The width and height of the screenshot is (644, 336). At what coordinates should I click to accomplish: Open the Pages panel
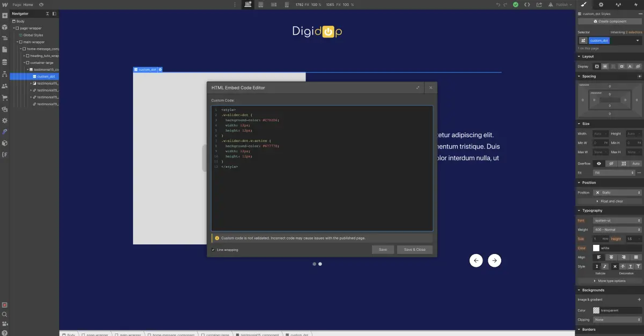[x=5, y=50]
